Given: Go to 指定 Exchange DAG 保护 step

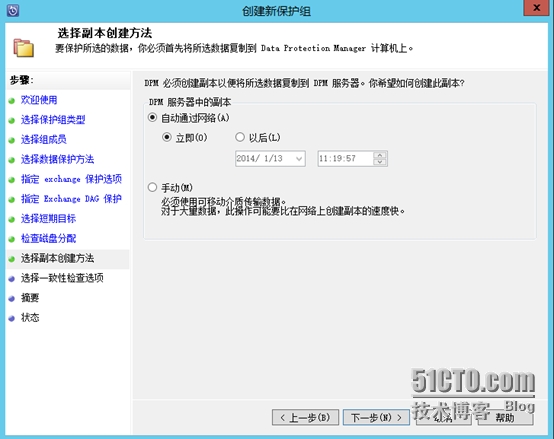Looking at the screenshot, I should (71, 199).
